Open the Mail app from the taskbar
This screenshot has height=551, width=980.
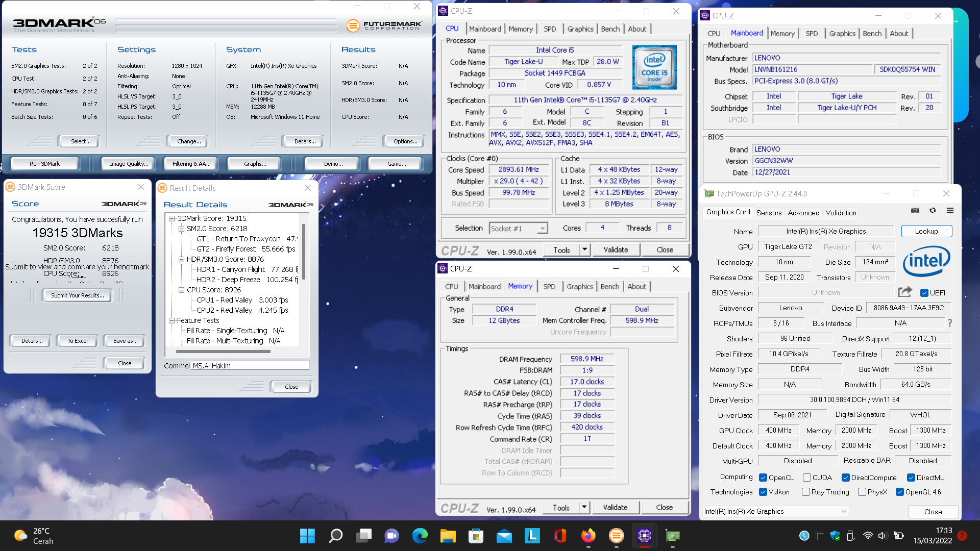pyautogui.click(x=504, y=536)
